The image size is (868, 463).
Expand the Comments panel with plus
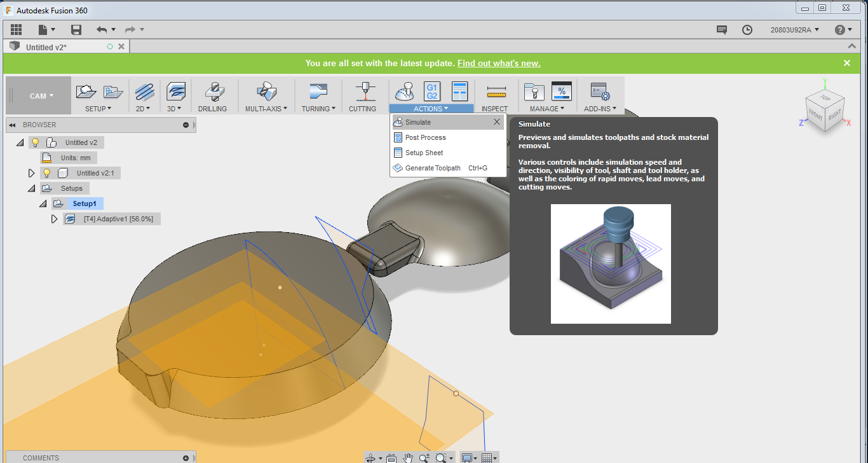tap(186, 458)
